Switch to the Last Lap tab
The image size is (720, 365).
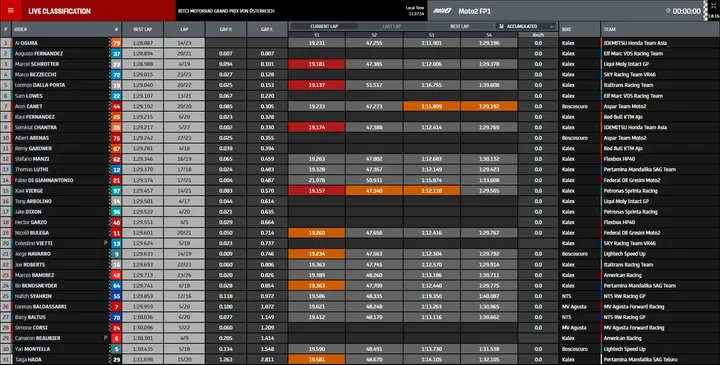pos(392,27)
